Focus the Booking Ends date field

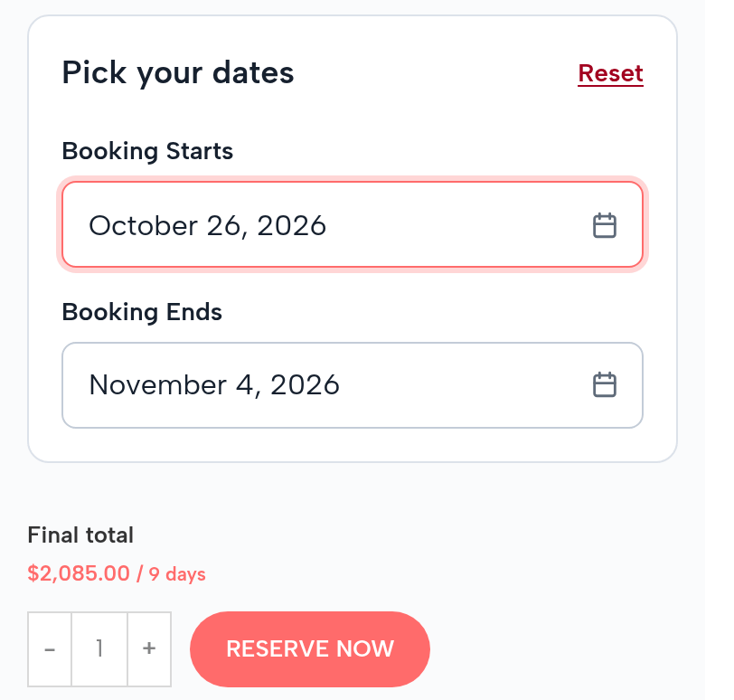pos(353,385)
